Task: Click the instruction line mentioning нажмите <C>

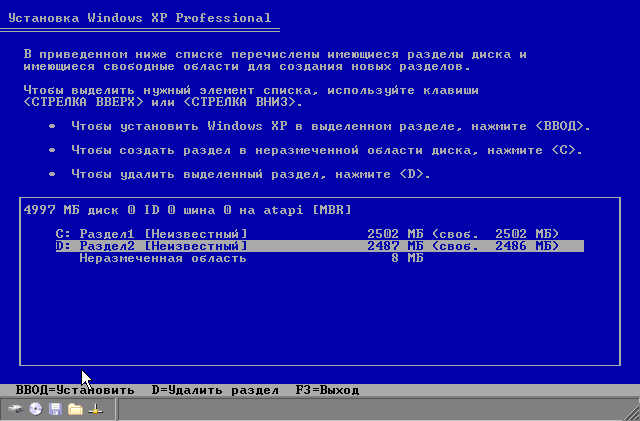Action: pos(327,150)
